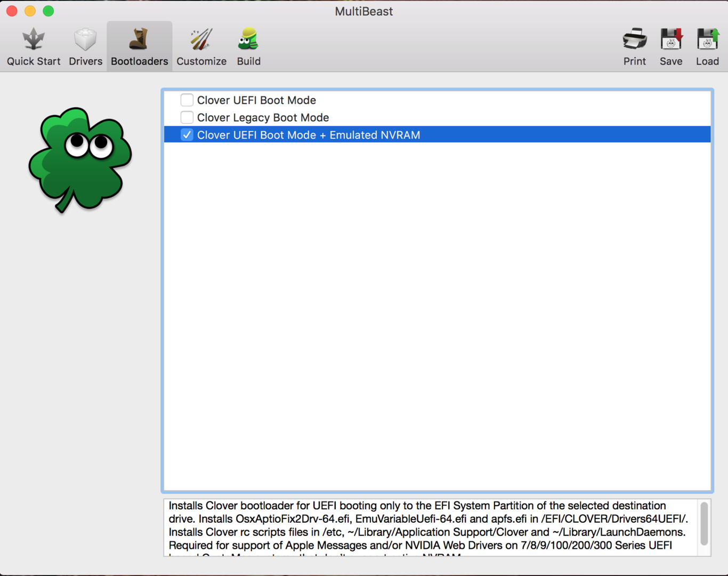Select the Clover UEFI Boot Mode row label
The width and height of the screenshot is (728, 576).
pos(256,100)
